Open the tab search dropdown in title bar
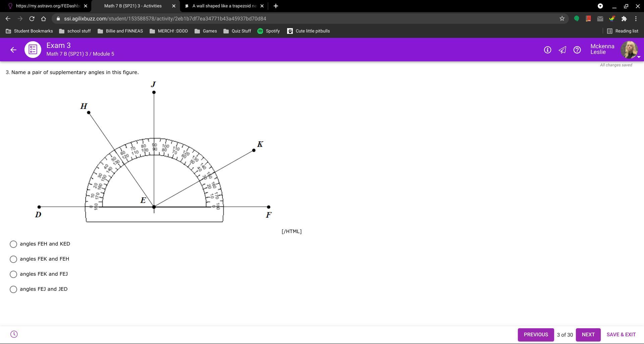644x344 pixels. (600, 6)
